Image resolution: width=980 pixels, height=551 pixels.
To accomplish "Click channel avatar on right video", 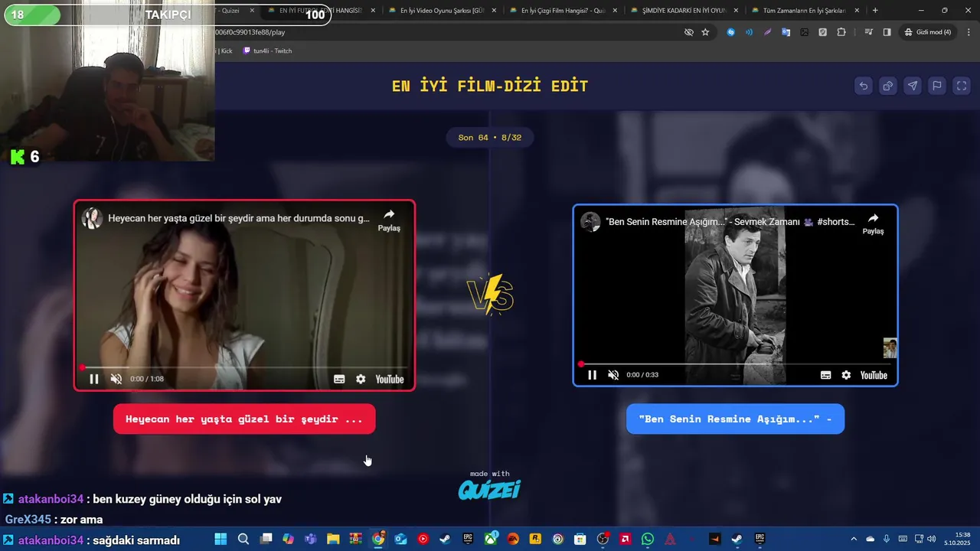I will click(590, 222).
